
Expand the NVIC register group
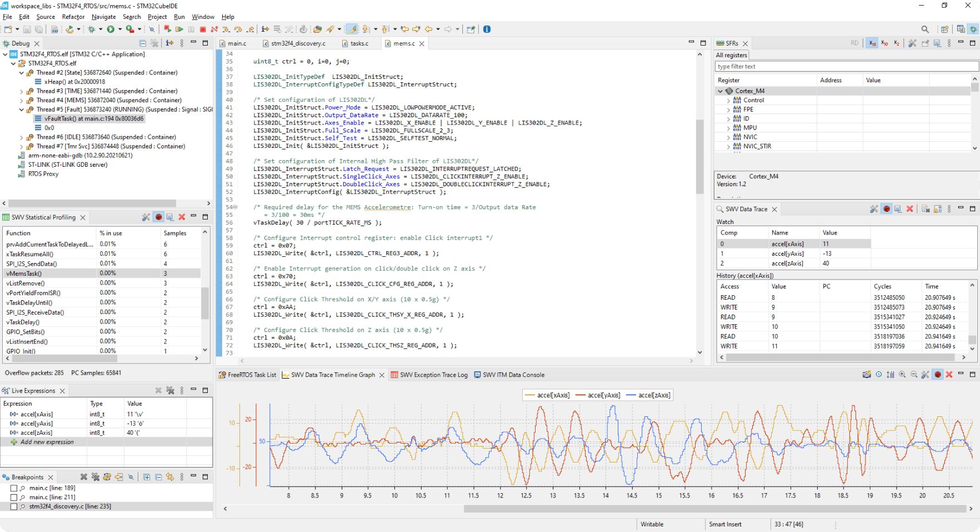click(x=728, y=137)
